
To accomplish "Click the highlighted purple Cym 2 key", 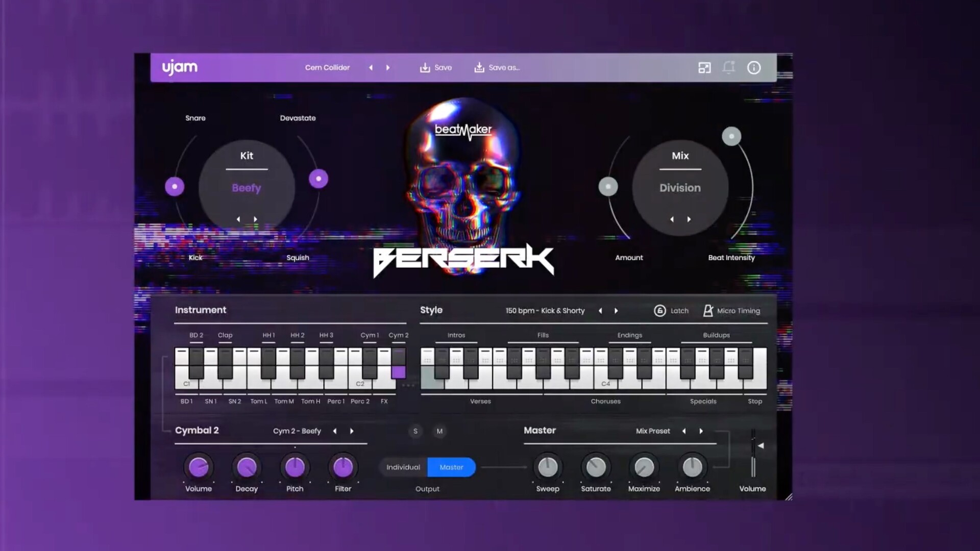I will pyautogui.click(x=399, y=371).
